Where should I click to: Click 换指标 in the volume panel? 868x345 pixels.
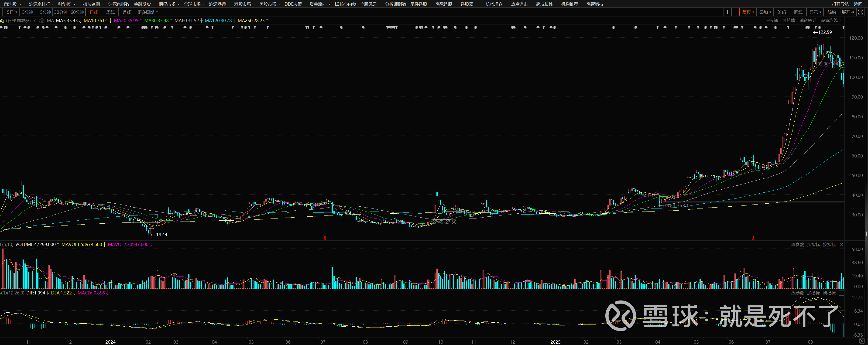829,245
